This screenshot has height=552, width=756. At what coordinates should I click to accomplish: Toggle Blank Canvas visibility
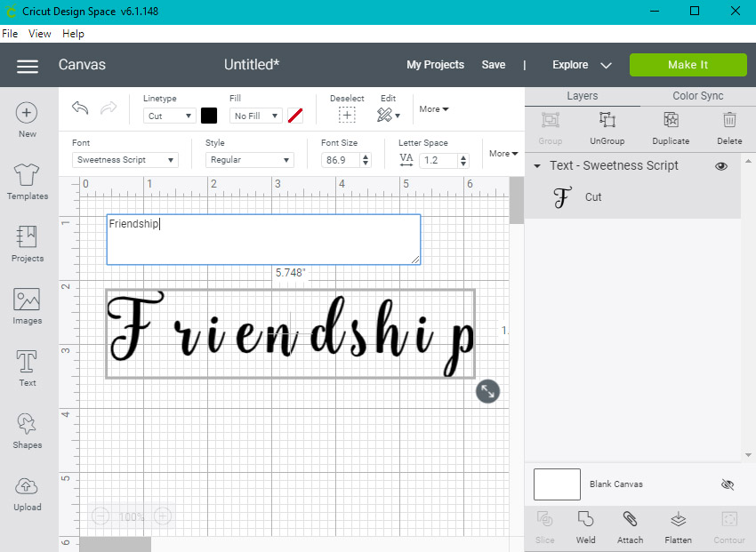point(727,484)
